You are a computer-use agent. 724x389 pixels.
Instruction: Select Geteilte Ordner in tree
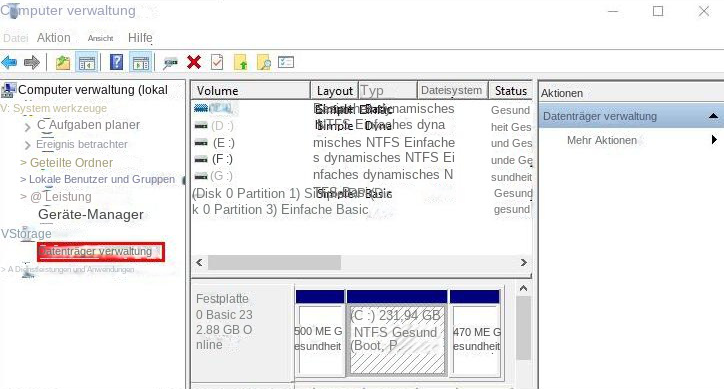tap(71, 163)
